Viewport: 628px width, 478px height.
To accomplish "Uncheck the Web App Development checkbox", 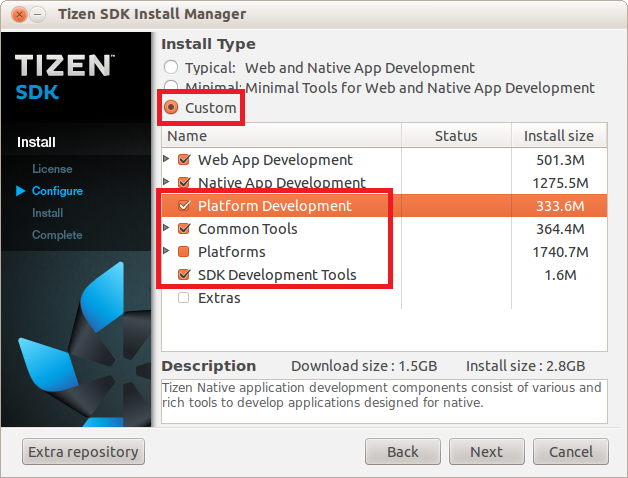I will pyautogui.click(x=184, y=159).
